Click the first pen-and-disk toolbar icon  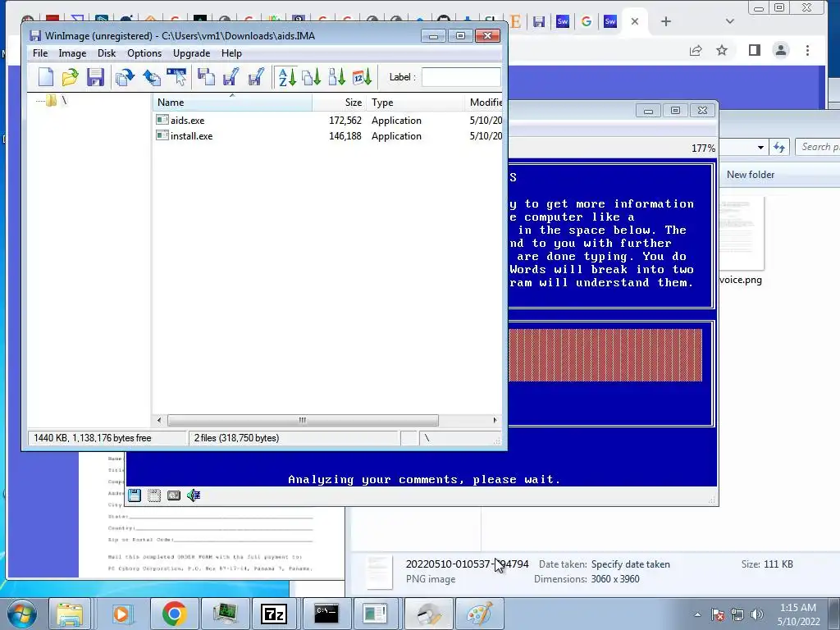point(231,77)
